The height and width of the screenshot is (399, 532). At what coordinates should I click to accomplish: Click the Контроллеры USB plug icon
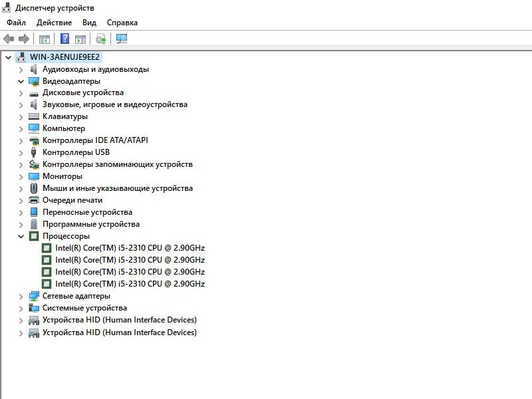tap(34, 152)
